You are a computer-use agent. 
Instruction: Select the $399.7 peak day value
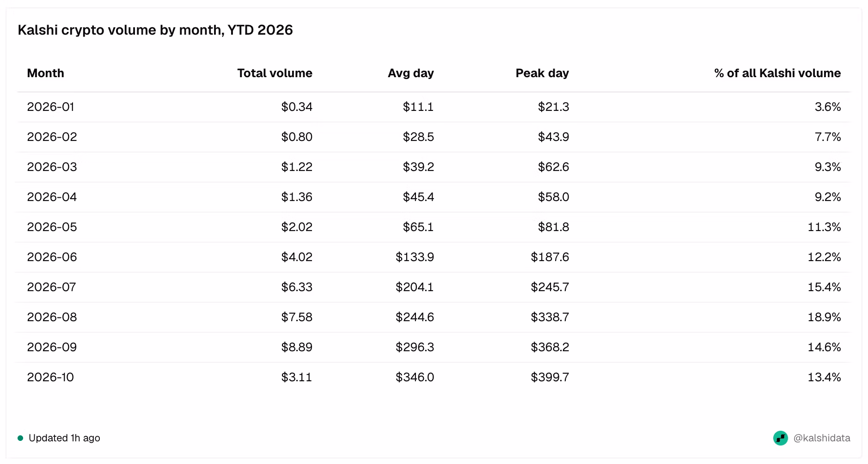tap(550, 377)
